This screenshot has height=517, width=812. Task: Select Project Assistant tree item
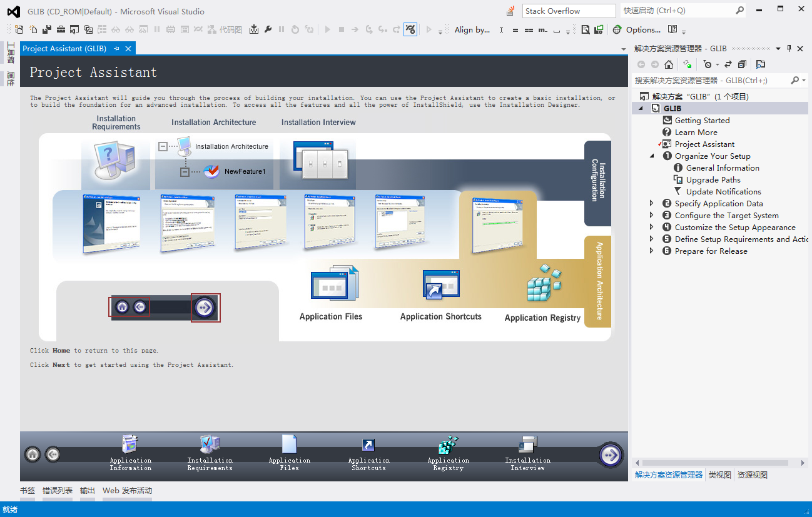(x=704, y=144)
